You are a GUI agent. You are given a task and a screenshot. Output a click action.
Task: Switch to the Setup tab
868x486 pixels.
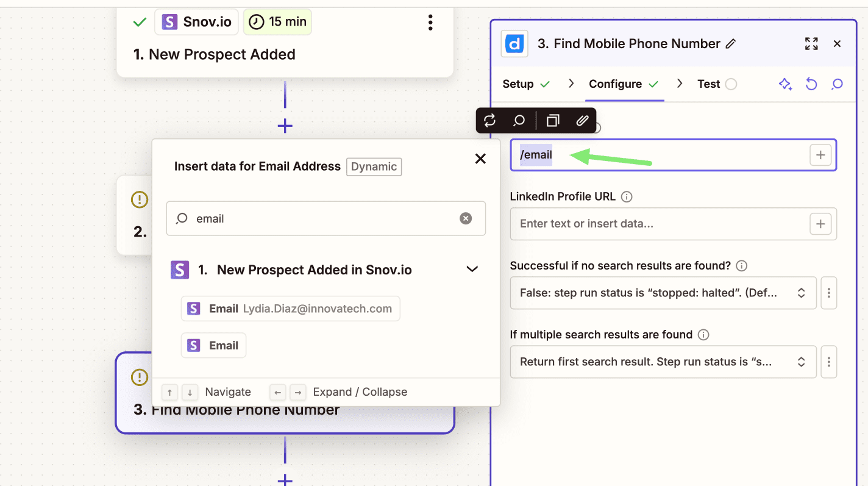518,84
